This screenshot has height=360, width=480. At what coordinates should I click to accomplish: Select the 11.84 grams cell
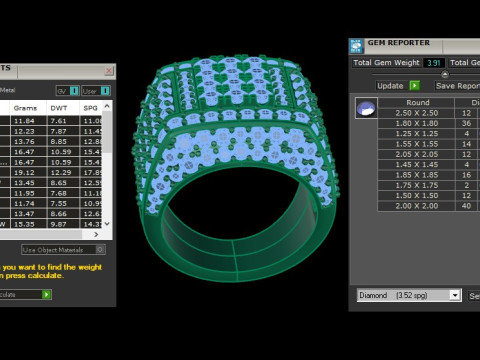point(28,121)
